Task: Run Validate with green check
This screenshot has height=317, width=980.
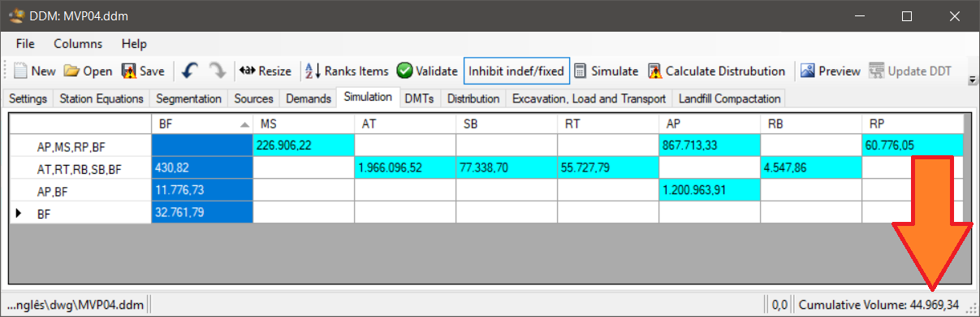Action: [x=427, y=71]
